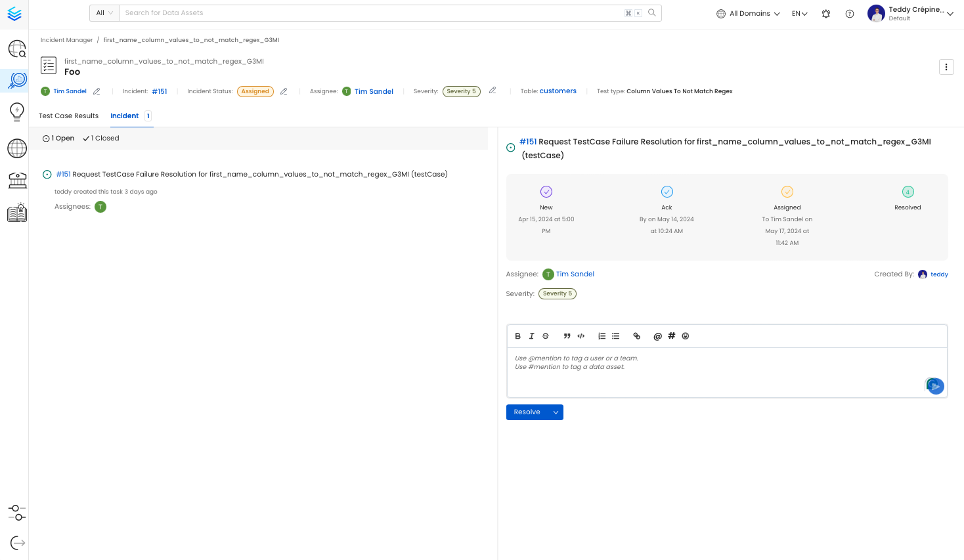Screen dimensions: 964x560
Task: Select the Observability icon in the sidebar
Action: (x=16, y=81)
